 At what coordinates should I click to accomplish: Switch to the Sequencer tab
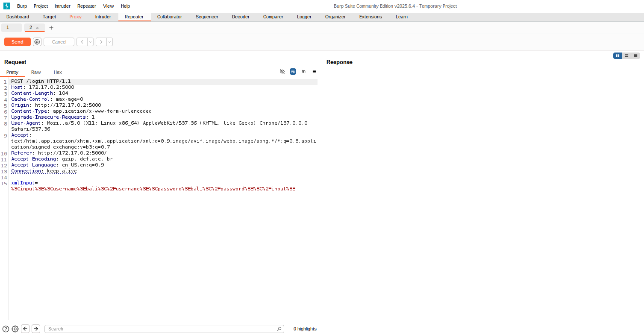pyautogui.click(x=207, y=17)
